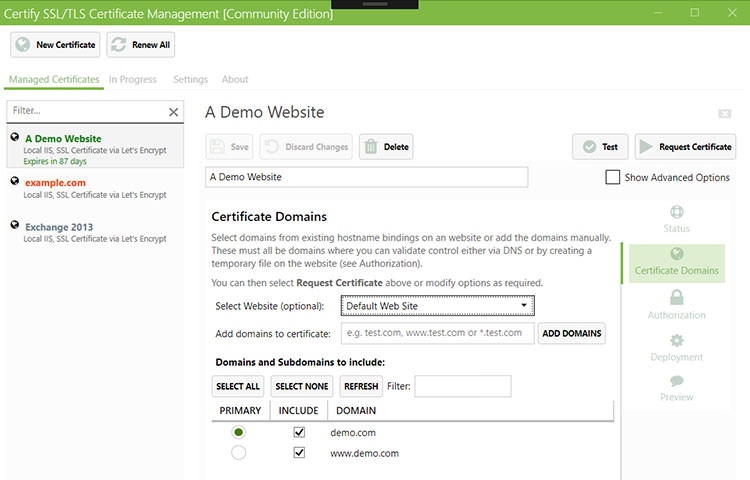This screenshot has width=750, height=480.
Task: Uncheck Include for demo.com
Action: point(298,432)
